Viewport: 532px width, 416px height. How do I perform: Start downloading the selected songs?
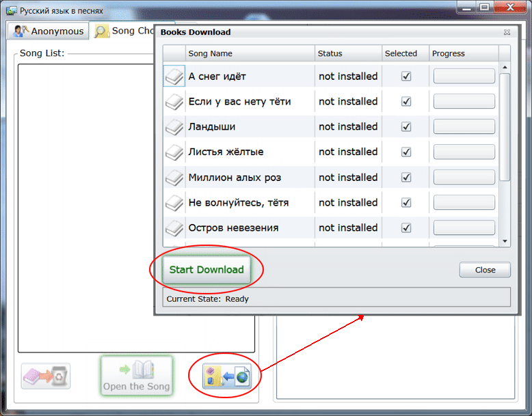(x=207, y=270)
